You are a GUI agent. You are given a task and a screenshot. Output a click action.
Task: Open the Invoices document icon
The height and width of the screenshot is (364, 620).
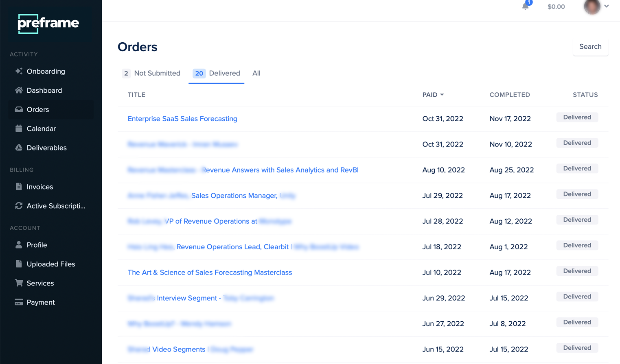(19, 187)
